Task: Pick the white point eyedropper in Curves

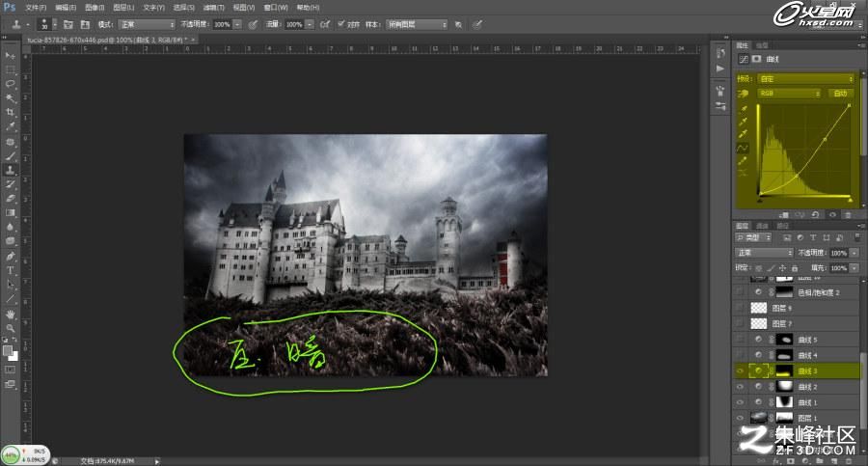Action: click(744, 133)
